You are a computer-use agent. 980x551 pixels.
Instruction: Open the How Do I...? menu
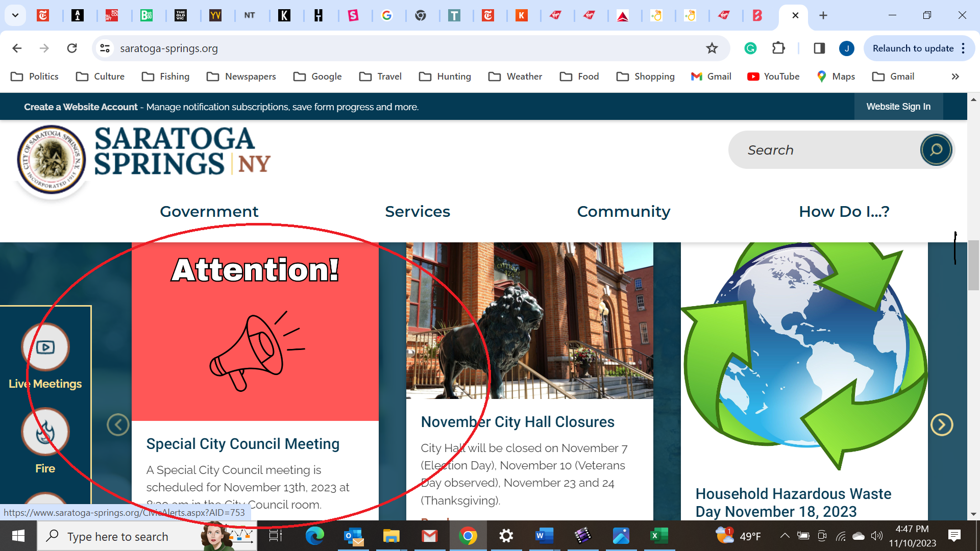[844, 211]
